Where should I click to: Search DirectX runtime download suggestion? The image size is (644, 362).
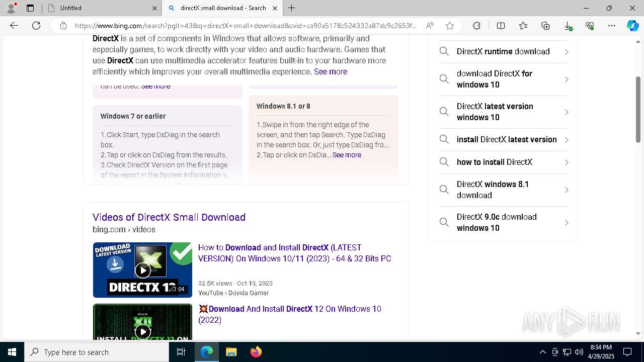click(503, 51)
